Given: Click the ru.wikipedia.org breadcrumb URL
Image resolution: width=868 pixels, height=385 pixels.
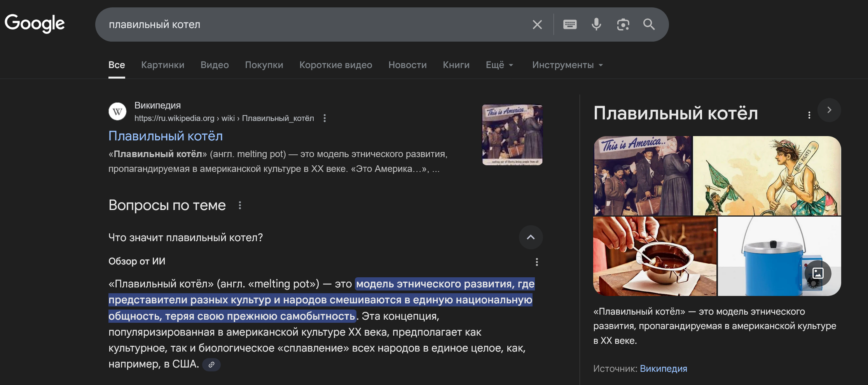Looking at the screenshot, I should (224, 118).
